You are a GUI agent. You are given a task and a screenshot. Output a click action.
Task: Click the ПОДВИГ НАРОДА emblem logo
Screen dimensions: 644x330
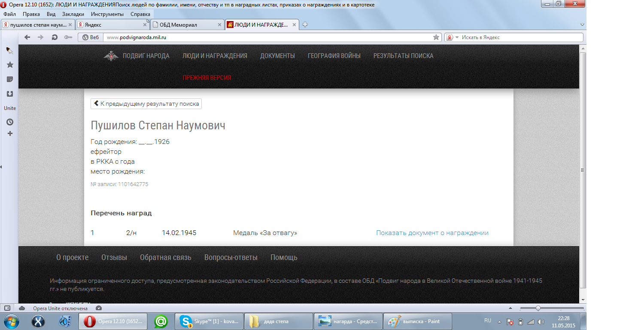(111, 56)
